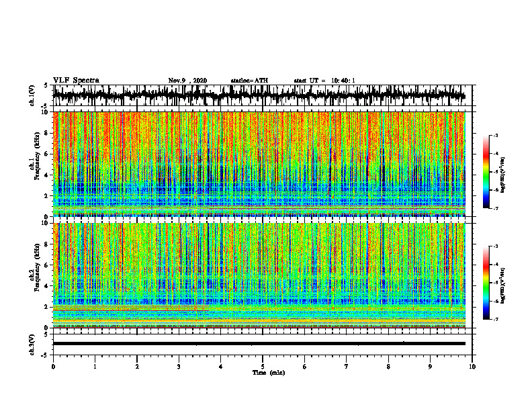Click the -5 tick on ch.3(V) axis

45,355
